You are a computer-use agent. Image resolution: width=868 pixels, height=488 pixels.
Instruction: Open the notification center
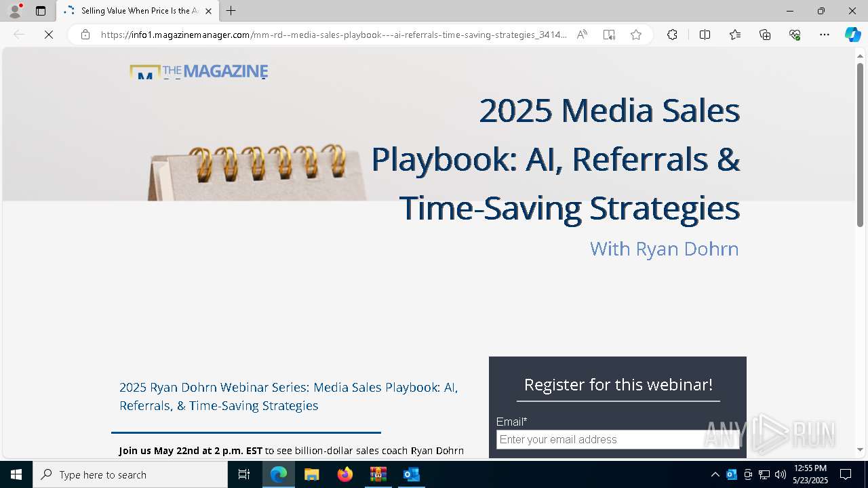[846, 474]
